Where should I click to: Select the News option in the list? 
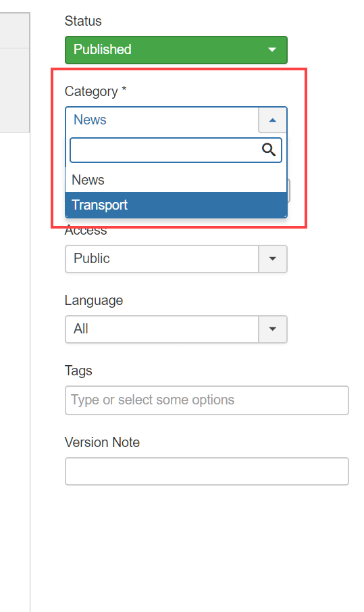pyautogui.click(x=176, y=180)
